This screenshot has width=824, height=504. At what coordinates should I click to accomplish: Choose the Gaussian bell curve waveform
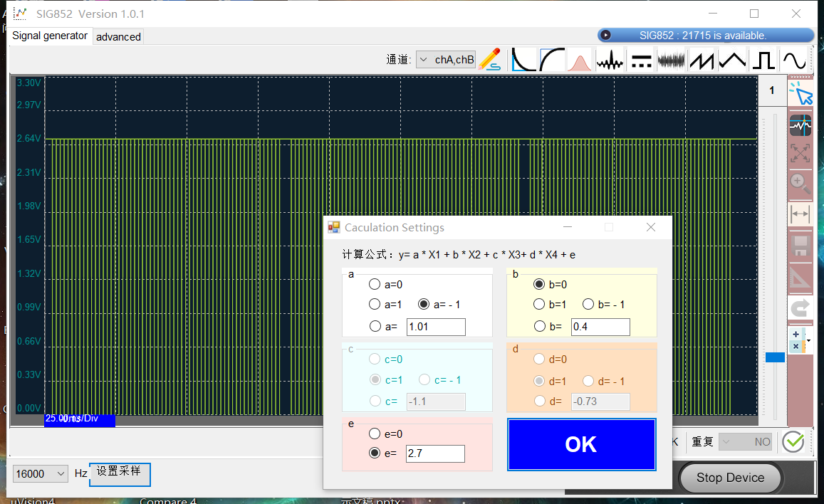[580, 60]
